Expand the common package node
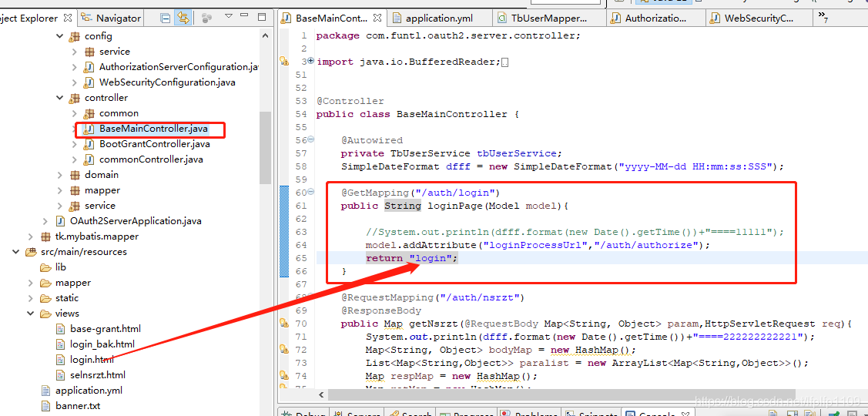This screenshot has width=868, height=416. [75, 113]
